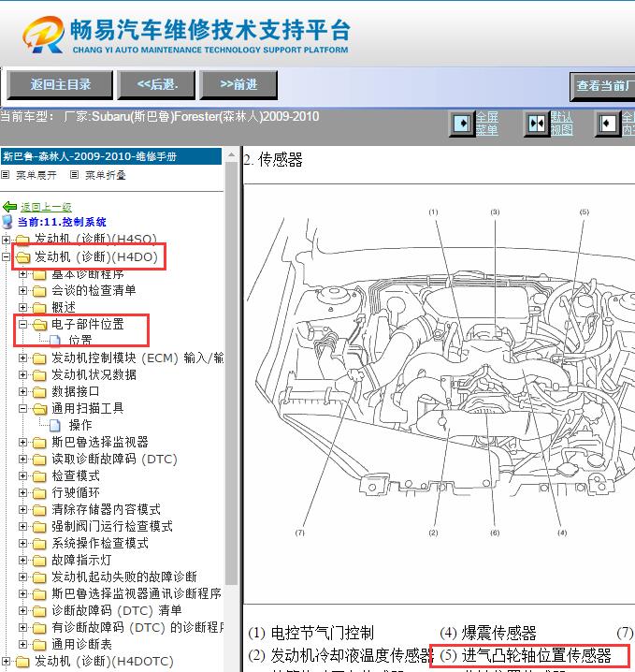Select 清除存储器内容模式 tree item
This screenshot has width=635, height=672.
point(107,509)
